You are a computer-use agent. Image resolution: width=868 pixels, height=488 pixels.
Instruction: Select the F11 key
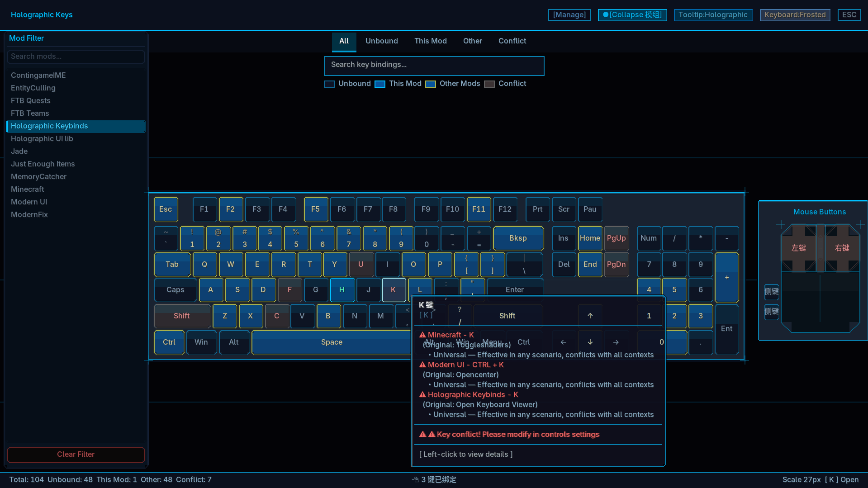tap(479, 209)
